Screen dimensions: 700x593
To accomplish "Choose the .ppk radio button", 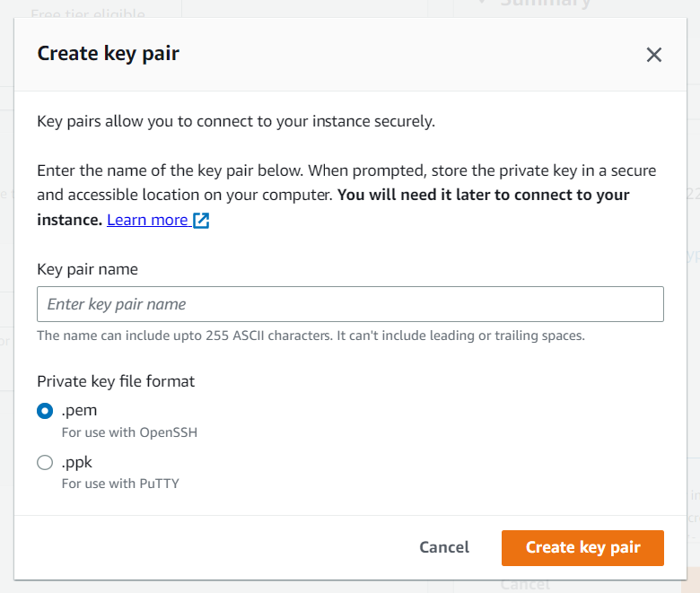I will click(45, 463).
